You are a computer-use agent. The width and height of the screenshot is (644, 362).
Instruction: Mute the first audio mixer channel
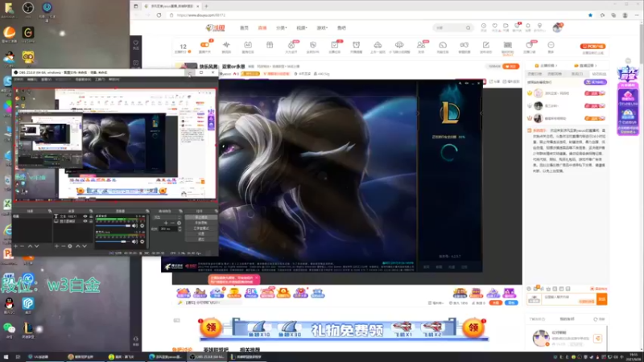pos(134,226)
